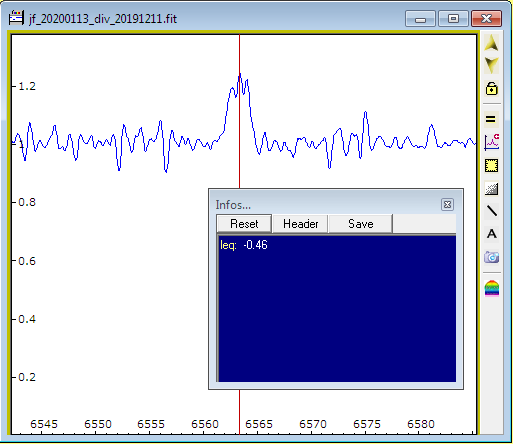513x444 pixels.
Task: Maximize the spectrum window
Action: click(x=453, y=18)
